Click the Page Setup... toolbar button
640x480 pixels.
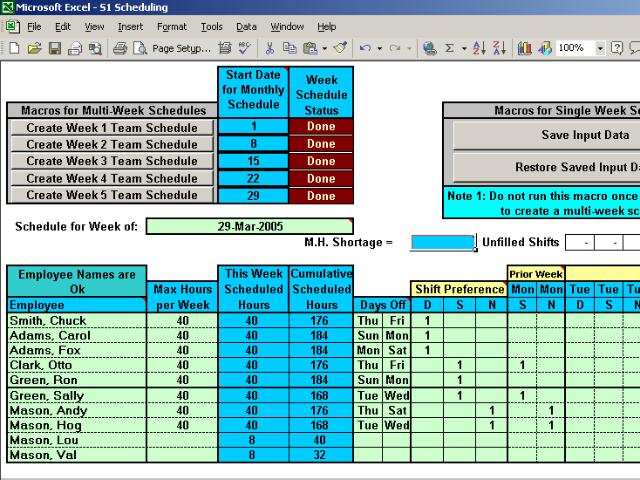tap(182, 48)
